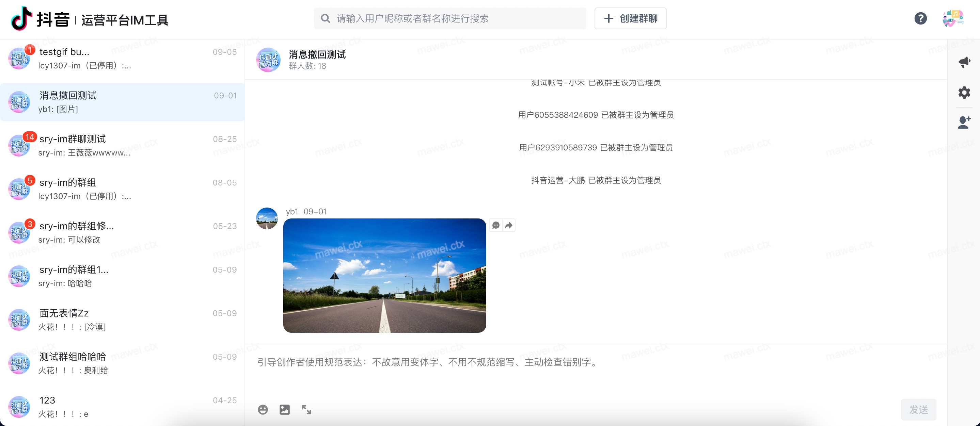The height and width of the screenshot is (426, 980).
Task: Click the 发送 send button
Action: click(x=918, y=409)
